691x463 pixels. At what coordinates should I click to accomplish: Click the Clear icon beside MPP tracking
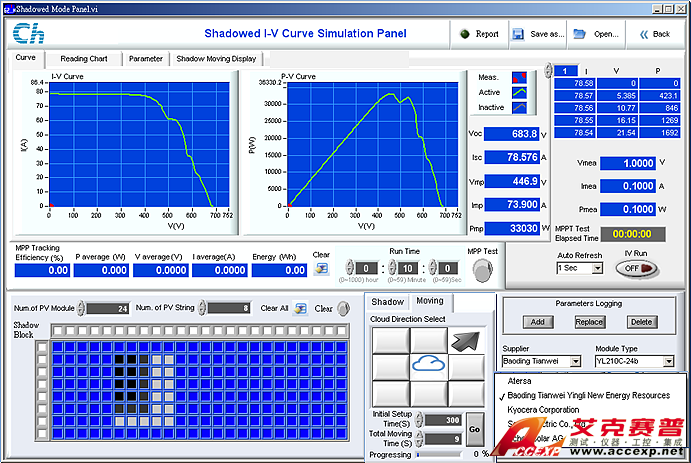click(x=321, y=268)
